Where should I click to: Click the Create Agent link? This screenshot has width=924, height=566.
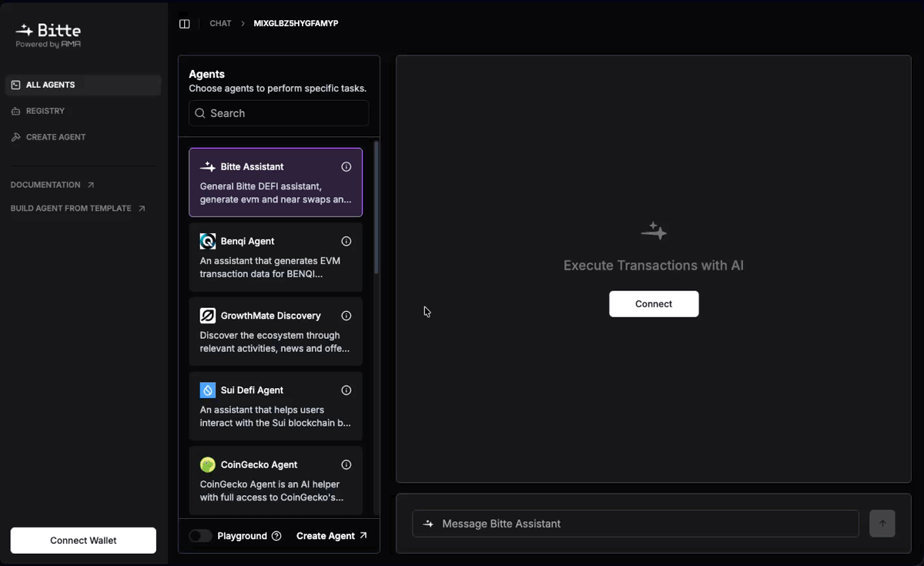click(326, 535)
